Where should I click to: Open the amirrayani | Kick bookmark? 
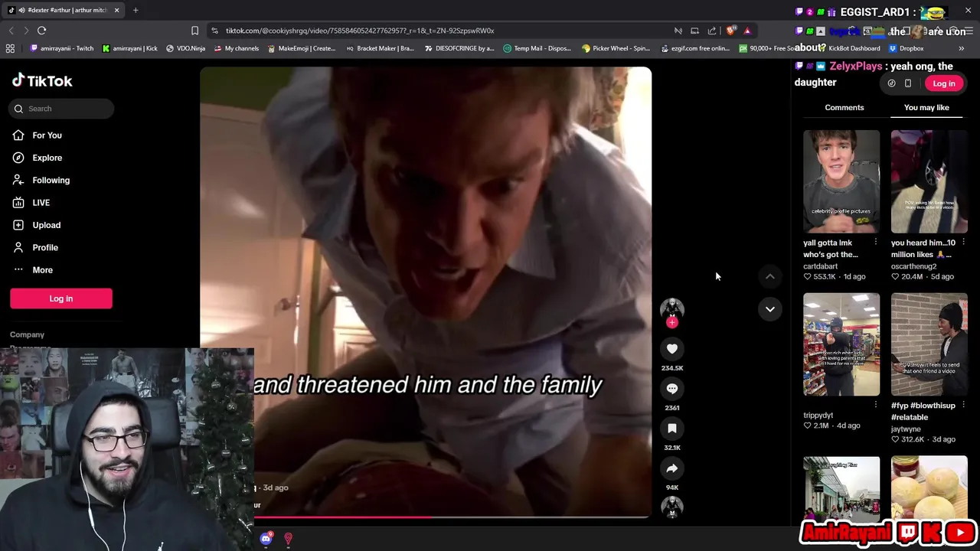click(x=129, y=48)
